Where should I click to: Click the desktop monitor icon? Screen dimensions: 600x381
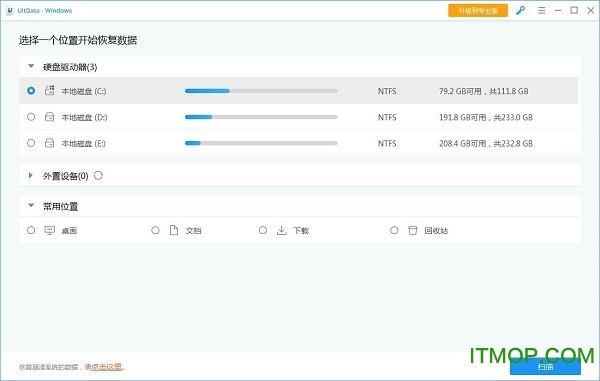49,230
